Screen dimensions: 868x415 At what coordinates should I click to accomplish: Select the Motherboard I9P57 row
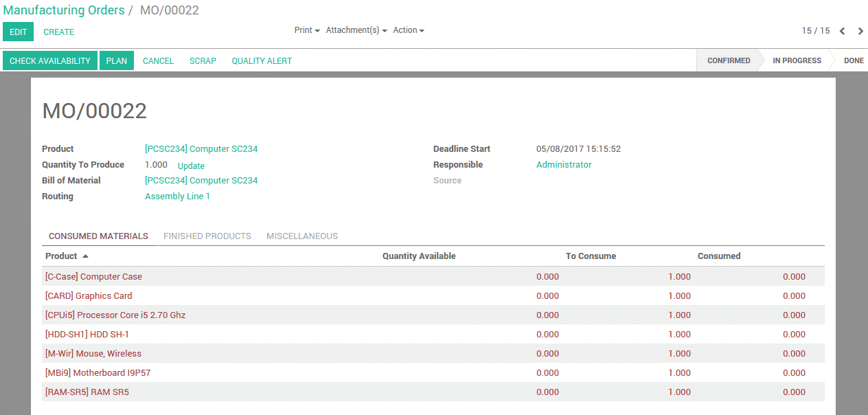(433, 372)
